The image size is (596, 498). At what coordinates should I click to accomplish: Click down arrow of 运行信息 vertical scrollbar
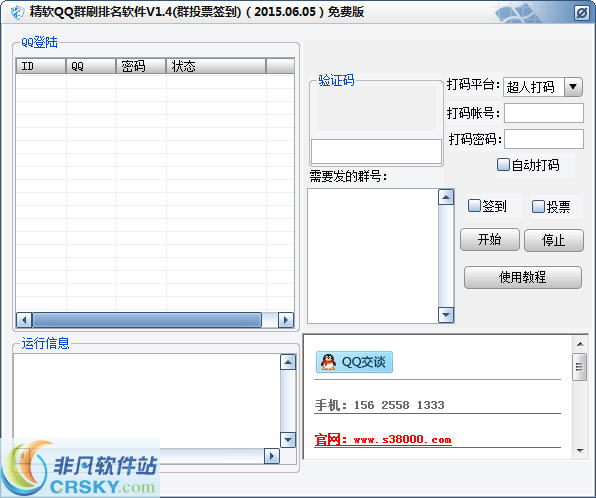pos(288,440)
